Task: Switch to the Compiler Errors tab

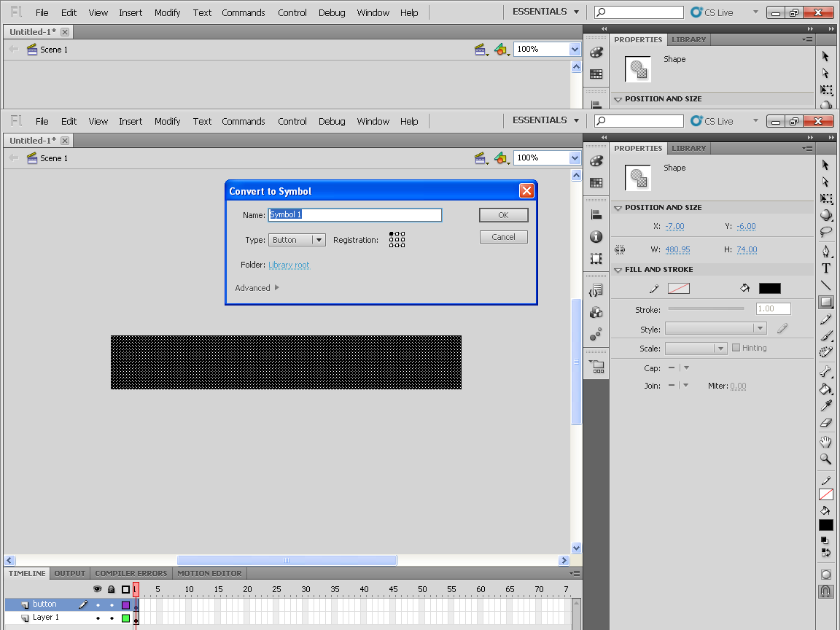Action: 131,573
